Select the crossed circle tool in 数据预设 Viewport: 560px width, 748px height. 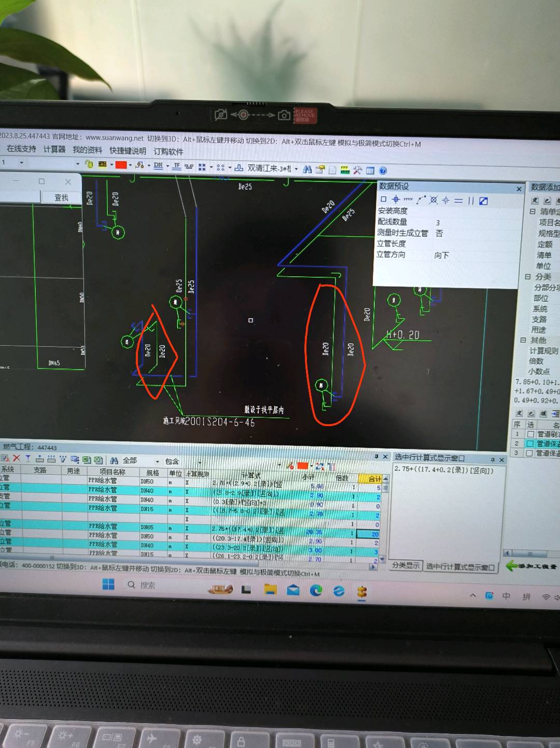click(x=433, y=200)
